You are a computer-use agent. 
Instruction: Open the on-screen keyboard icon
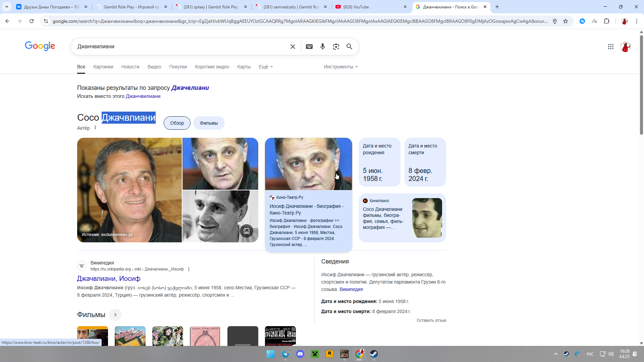pyautogui.click(x=309, y=47)
